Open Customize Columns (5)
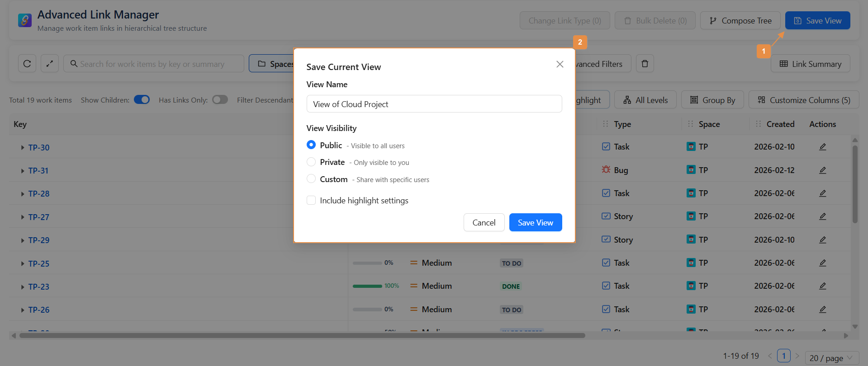This screenshot has width=868, height=366. tap(804, 100)
